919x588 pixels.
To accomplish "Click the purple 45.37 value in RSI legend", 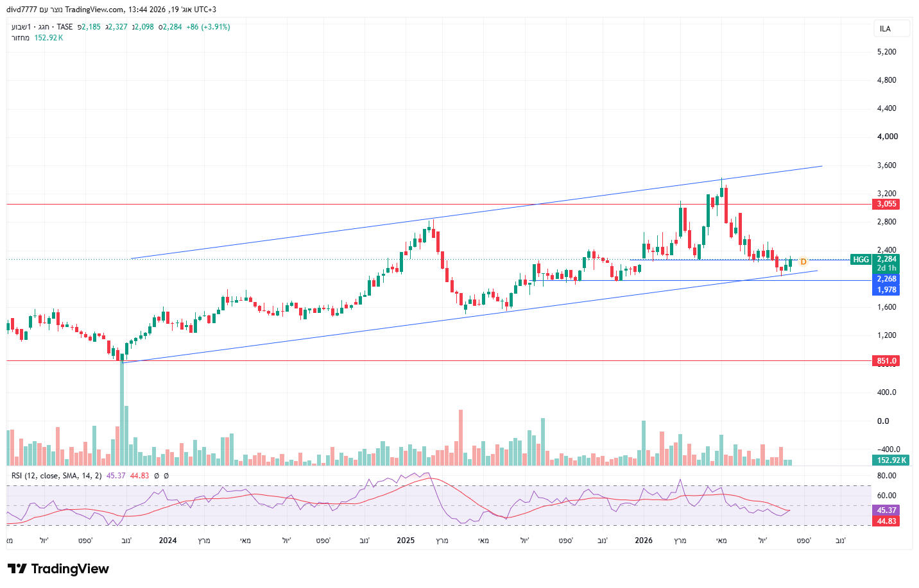I will pyautogui.click(x=116, y=476).
